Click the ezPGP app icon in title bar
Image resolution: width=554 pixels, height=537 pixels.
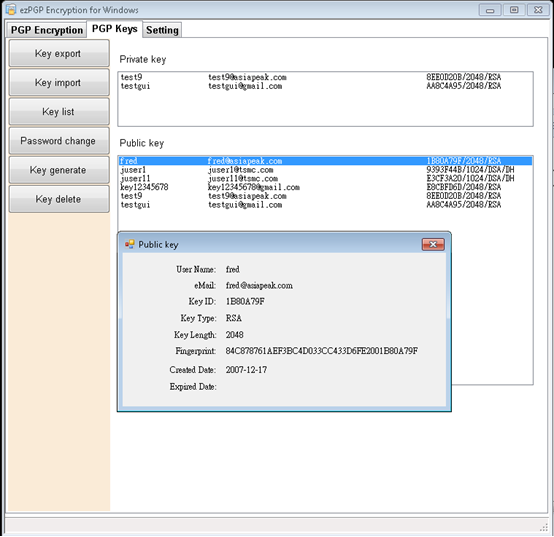pyautogui.click(x=11, y=10)
